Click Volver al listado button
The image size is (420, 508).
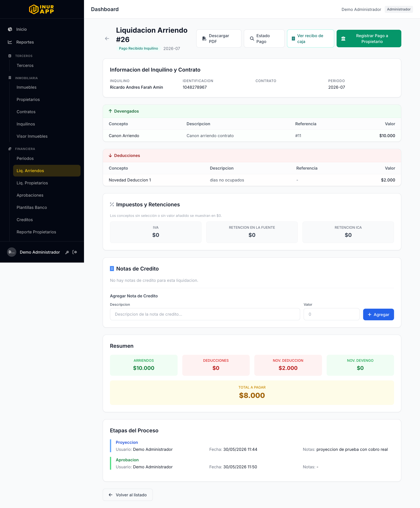(128, 495)
